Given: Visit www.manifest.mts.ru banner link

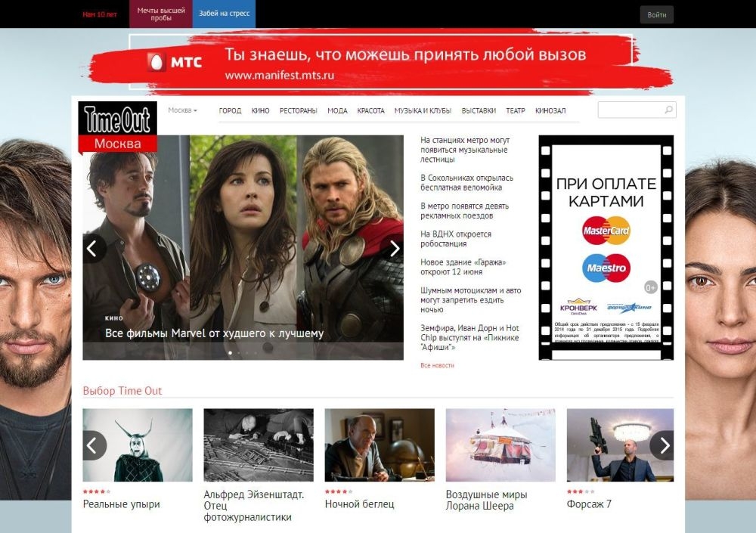Looking at the screenshot, I should coord(279,76).
